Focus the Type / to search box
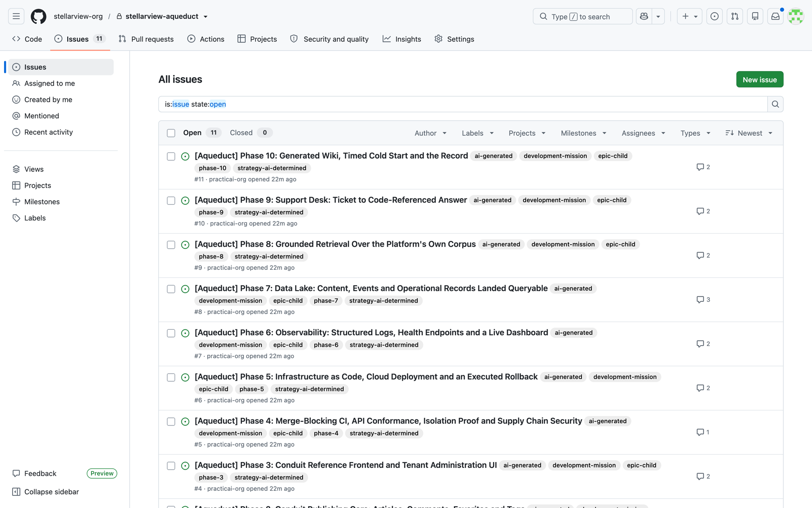This screenshot has width=812, height=508. click(582, 16)
